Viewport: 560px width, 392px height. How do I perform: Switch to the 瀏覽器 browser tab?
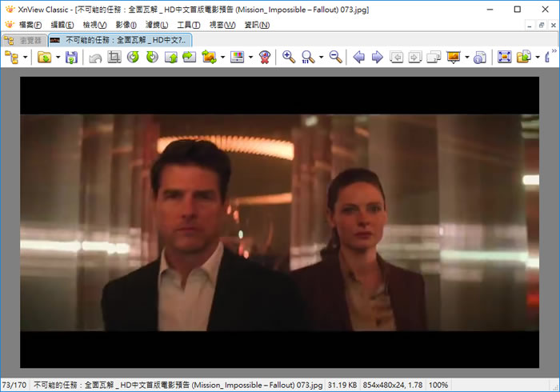tap(24, 41)
